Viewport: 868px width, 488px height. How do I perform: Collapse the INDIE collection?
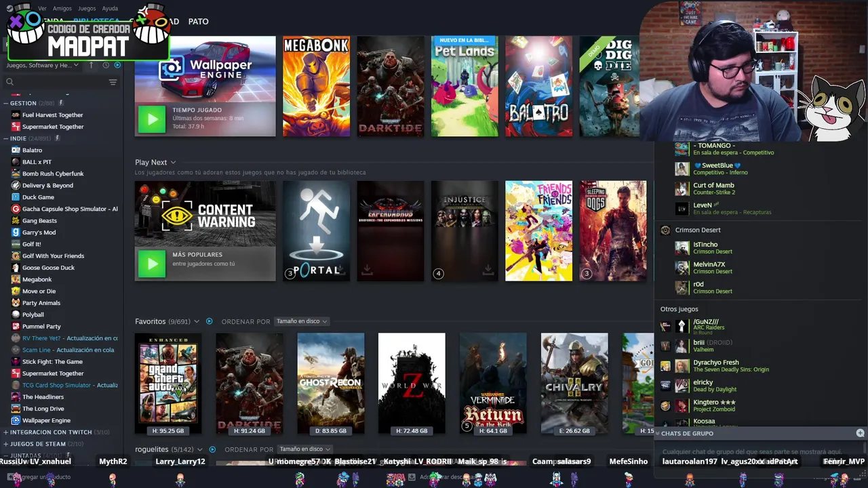pyautogui.click(x=6, y=138)
